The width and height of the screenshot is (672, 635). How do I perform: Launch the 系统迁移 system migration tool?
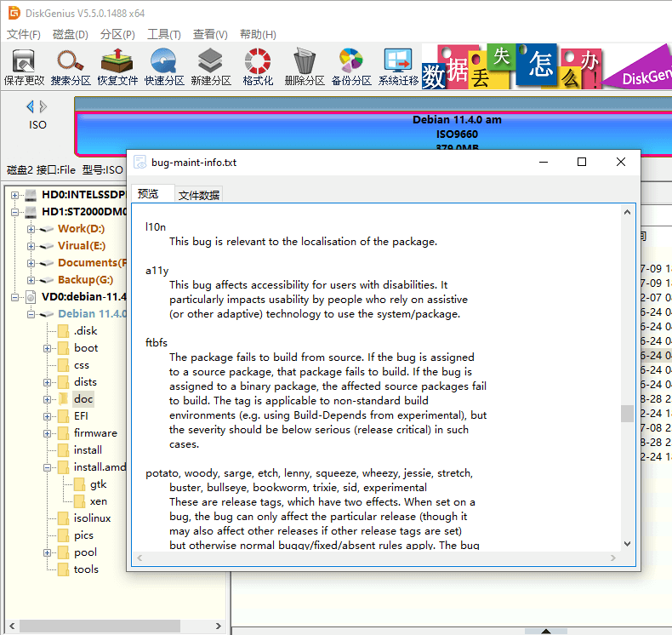pos(398,67)
